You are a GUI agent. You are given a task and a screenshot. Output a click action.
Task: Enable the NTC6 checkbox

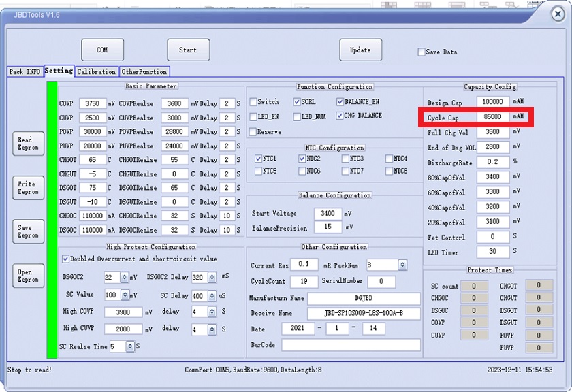tap(302, 171)
